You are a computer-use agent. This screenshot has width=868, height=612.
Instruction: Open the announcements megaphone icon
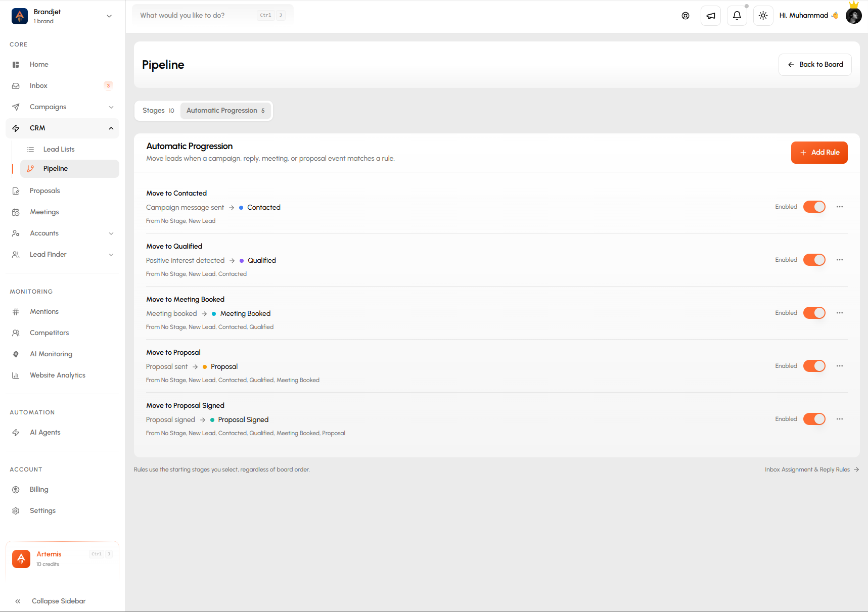point(711,16)
